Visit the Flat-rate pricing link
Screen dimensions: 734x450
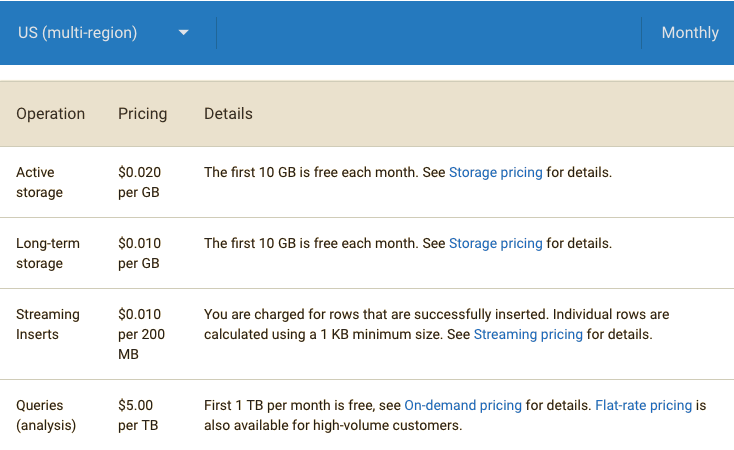(643, 405)
